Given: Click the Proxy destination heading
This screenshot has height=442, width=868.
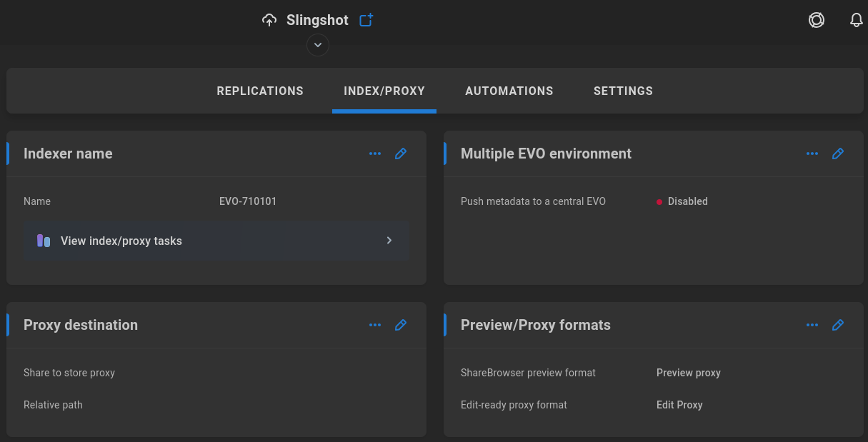Looking at the screenshot, I should pos(81,325).
